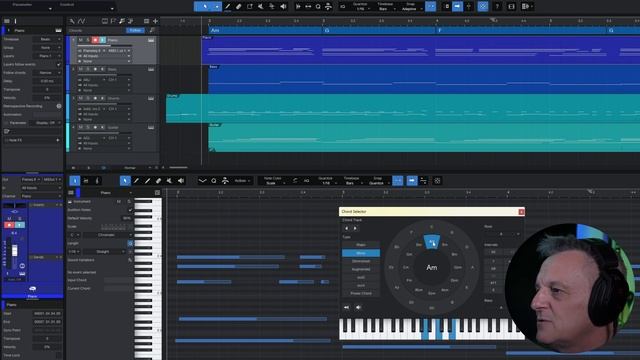640x360 pixels.
Task: Solo the Piano track
Action: click(x=87, y=40)
